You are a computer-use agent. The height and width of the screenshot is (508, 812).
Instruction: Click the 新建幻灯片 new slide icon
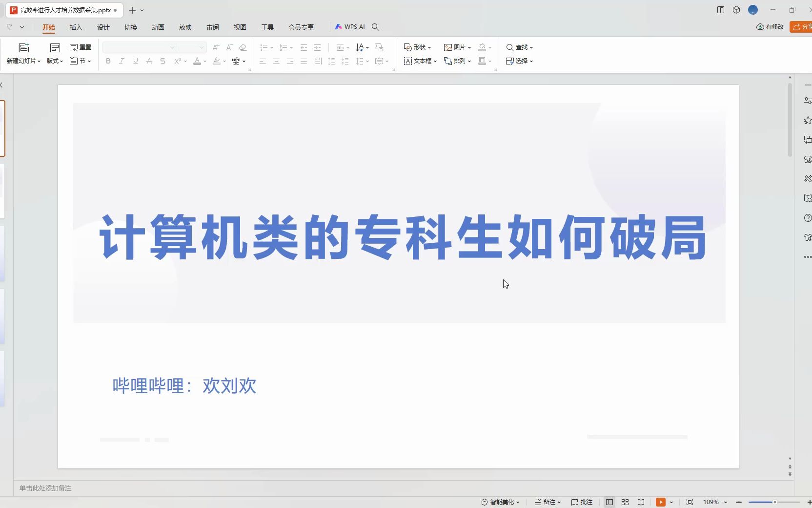click(23, 47)
